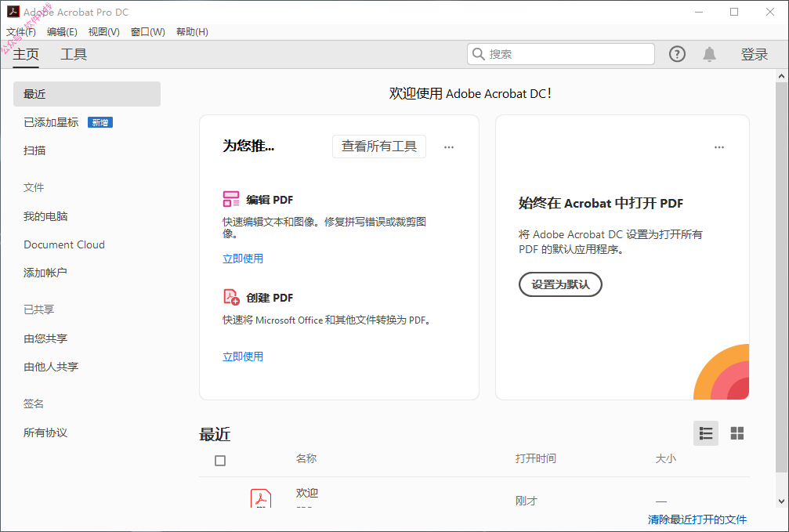Image resolution: width=789 pixels, height=532 pixels.
Task: Select 我的电脑 in the sidebar
Action: [x=45, y=216]
